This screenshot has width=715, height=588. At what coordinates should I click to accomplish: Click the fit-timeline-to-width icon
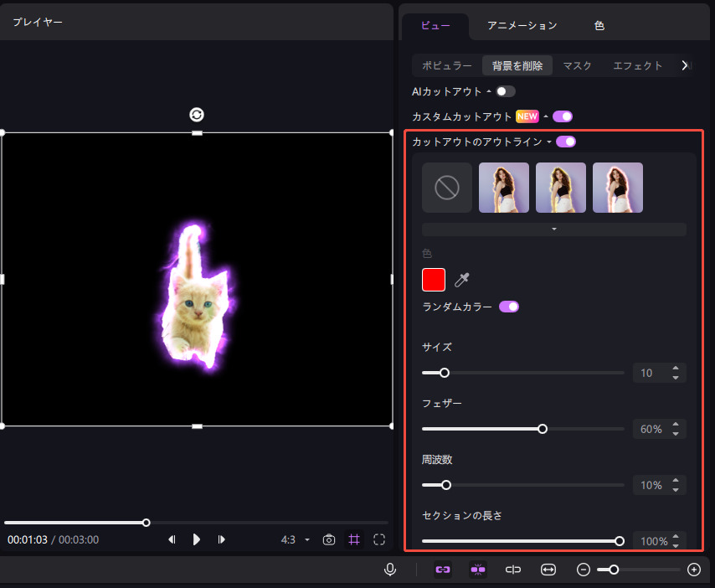click(548, 570)
